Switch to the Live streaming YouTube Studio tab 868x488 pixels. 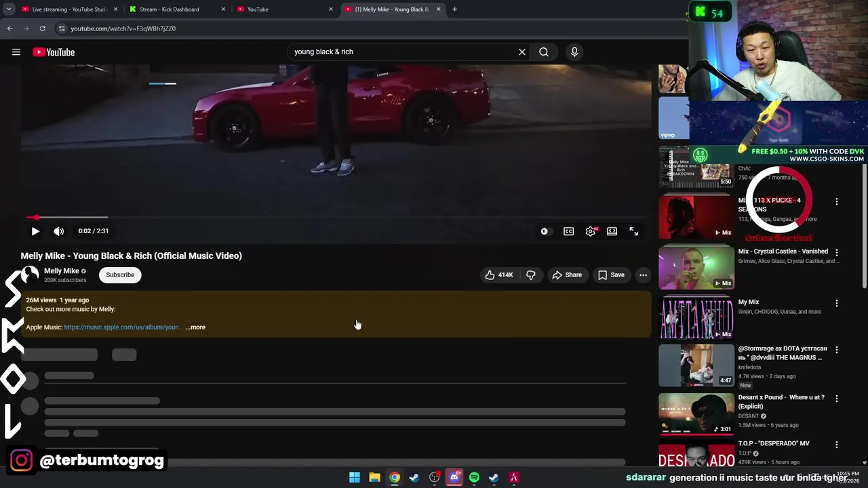[x=69, y=9]
